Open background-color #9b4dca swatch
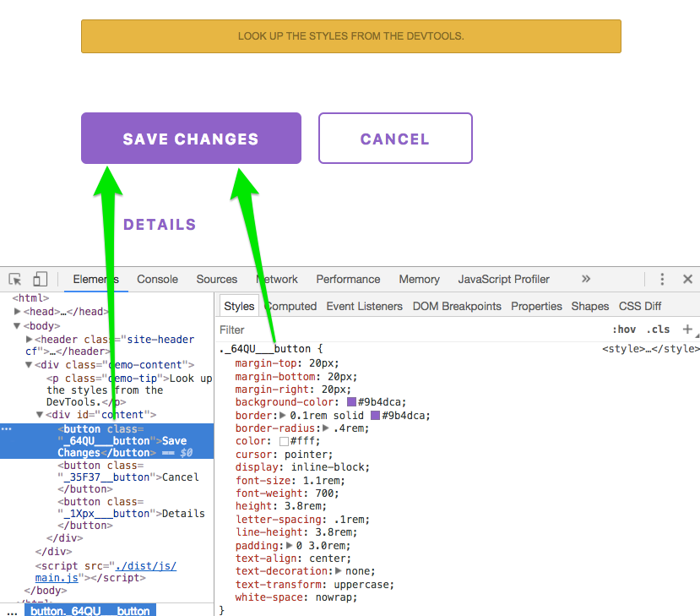This screenshot has height=616, width=700. 351,402
